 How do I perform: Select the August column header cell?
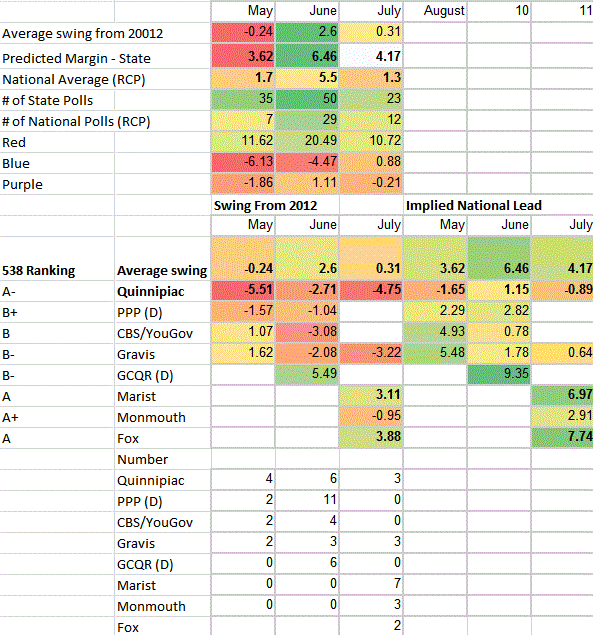(435, 11)
